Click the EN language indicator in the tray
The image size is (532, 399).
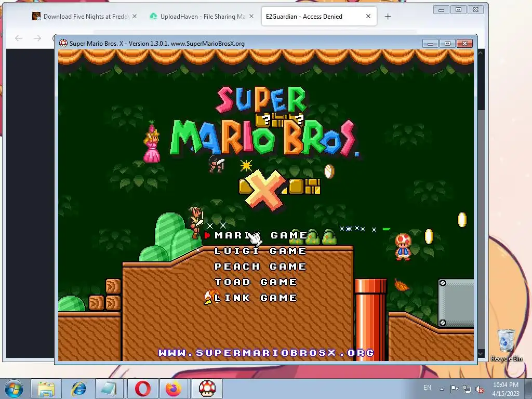pyautogui.click(x=427, y=388)
